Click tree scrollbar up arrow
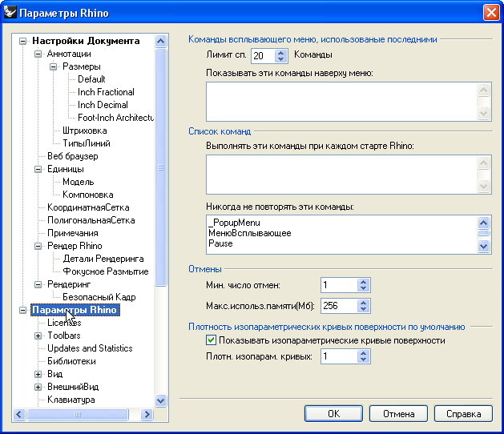Viewport: 504px width, 434px height. [160, 41]
